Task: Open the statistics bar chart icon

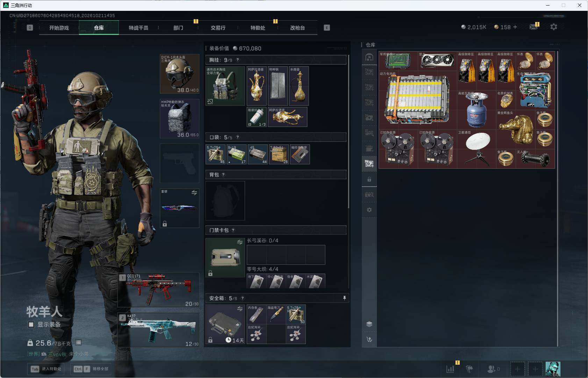Action: click(450, 369)
